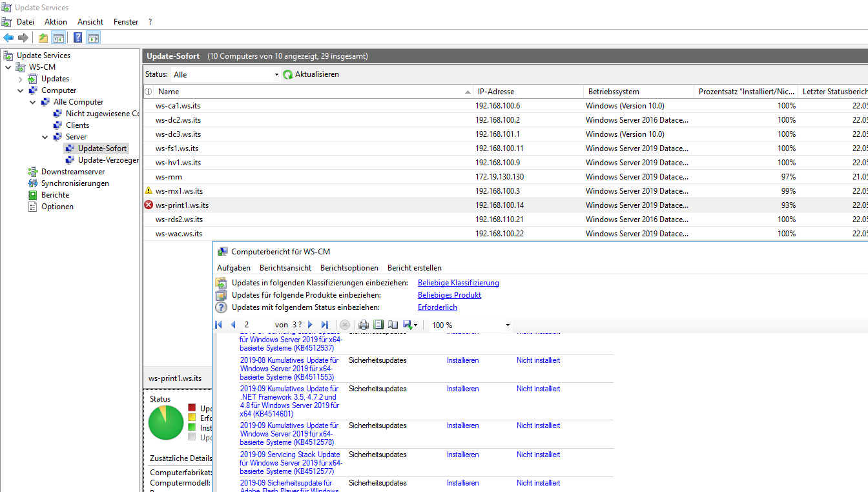The width and height of the screenshot is (868, 492).
Task: Open the Aufgaben menu in report window
Action: [x=234, y=268]
